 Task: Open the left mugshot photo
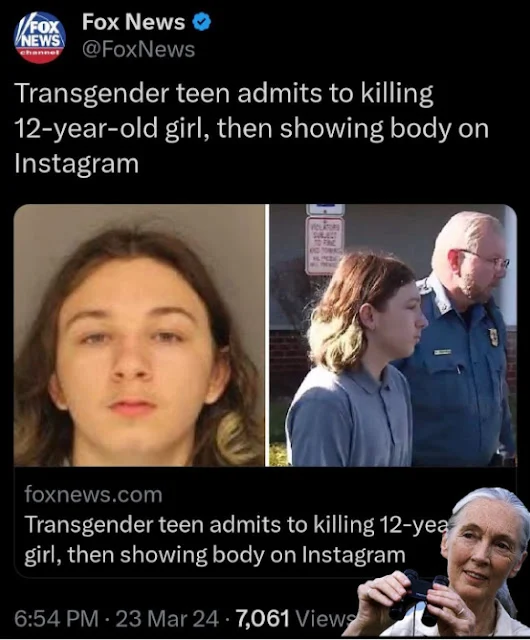(139, 335)
